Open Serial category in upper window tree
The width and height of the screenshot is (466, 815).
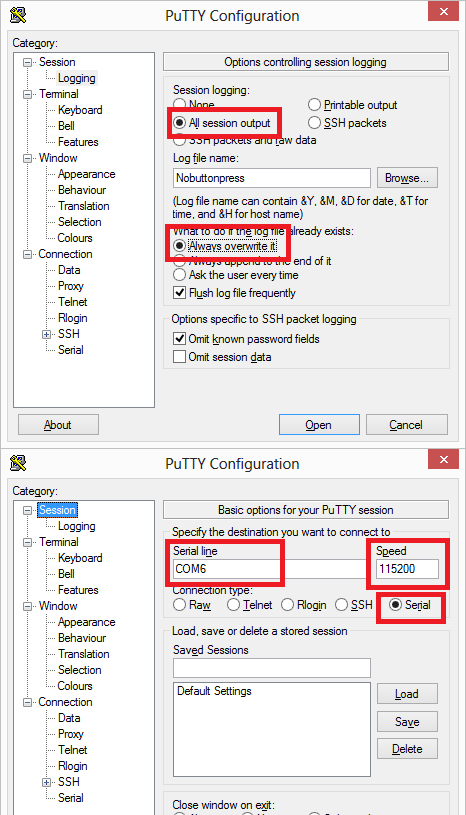(x=71, y=350)
